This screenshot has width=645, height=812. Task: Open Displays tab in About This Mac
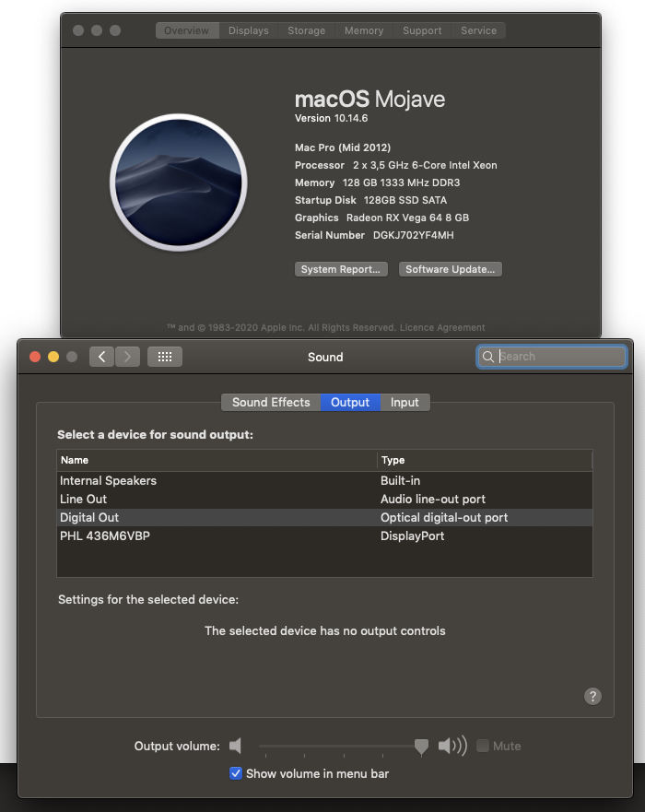249,30
